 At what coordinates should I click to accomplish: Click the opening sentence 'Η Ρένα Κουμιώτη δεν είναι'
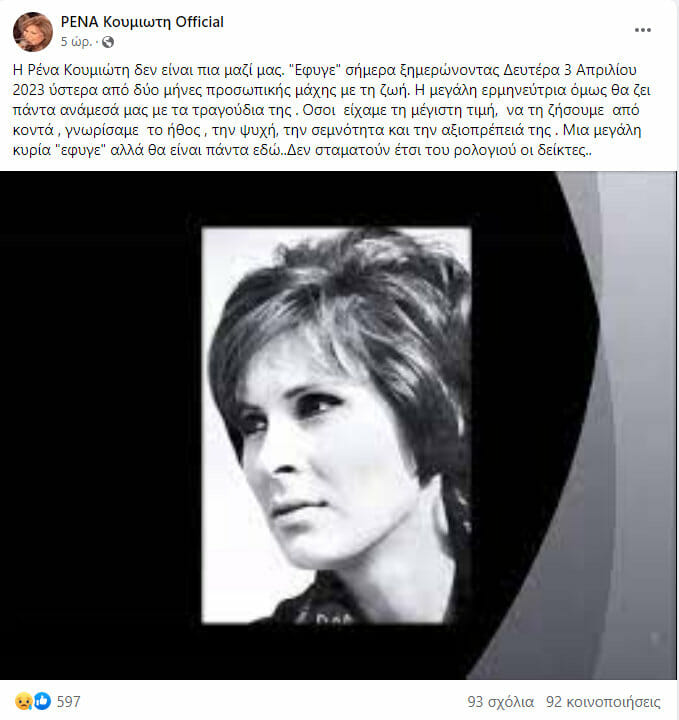(99, 70)
